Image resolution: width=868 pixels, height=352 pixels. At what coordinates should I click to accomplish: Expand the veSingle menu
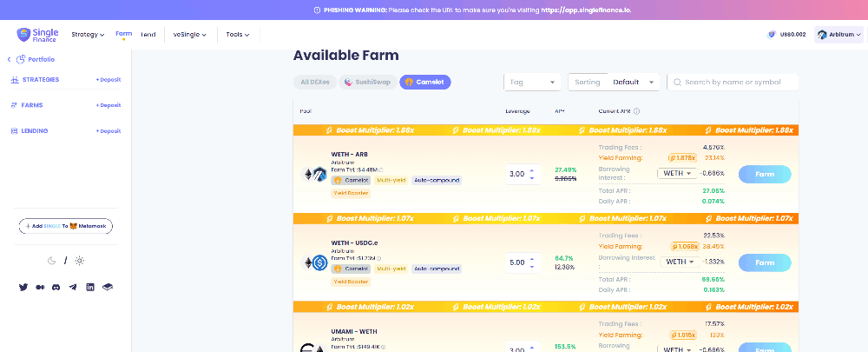tap(190, 35)
